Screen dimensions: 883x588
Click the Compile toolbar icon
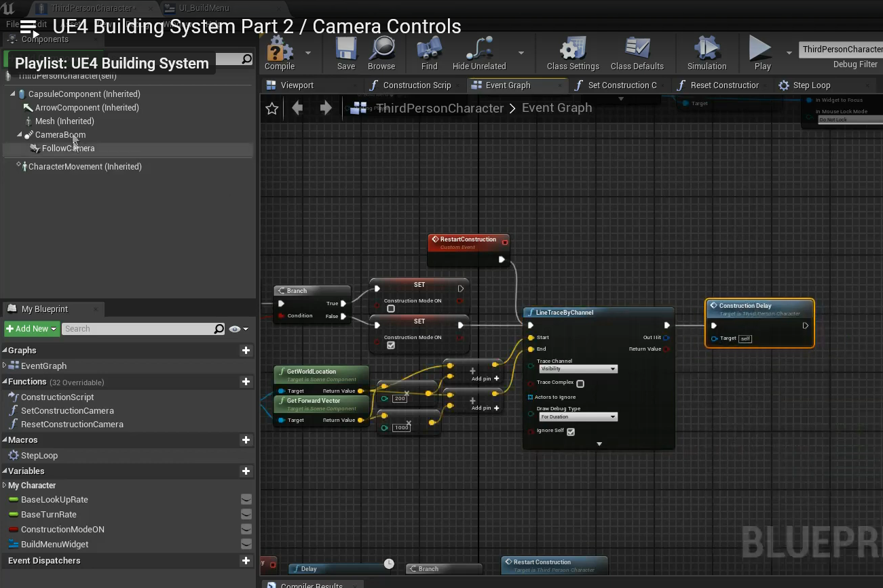pos(279,51)
